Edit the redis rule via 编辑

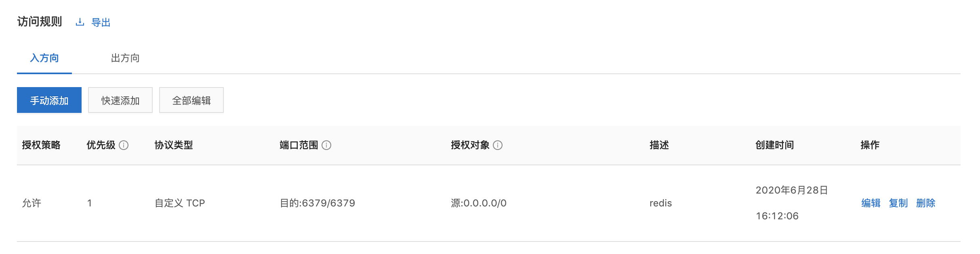(x=871, y=203)
